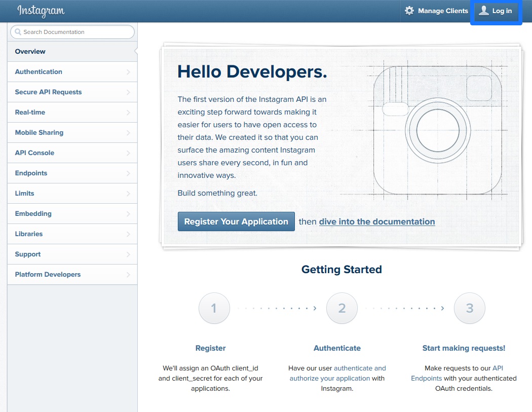Expand the Libraries chevron arrow
Viewport: 532px width, 412px height.
[128, 234]
